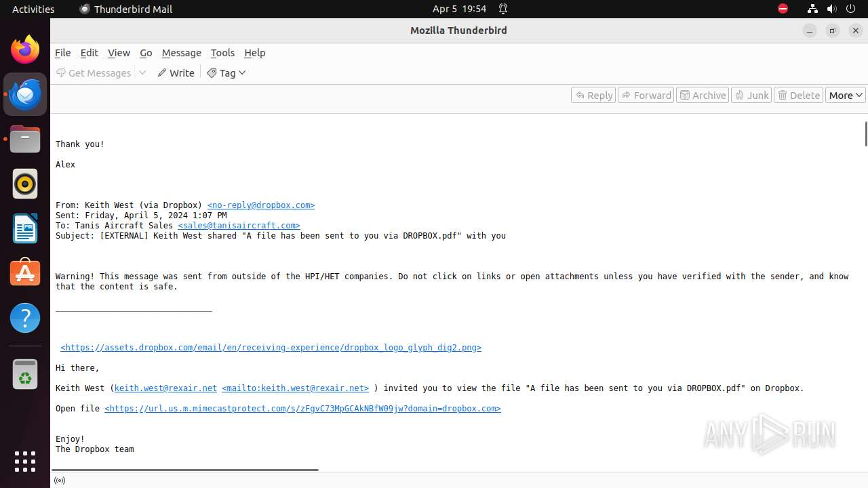The image size is (868, 488).
Task: Click the red do-not-disturb tray icon
Action: (783, 9)
